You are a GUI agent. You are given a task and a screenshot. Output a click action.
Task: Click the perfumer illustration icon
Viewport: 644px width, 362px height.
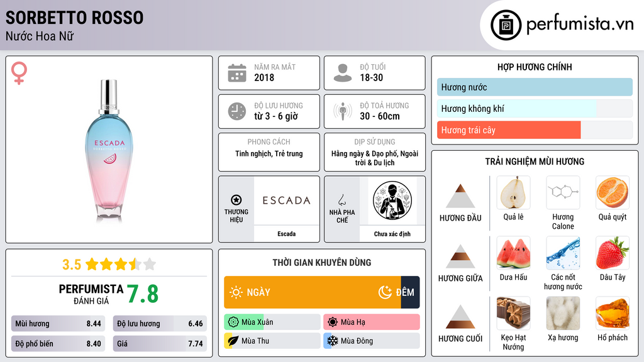tap(392, 200)
